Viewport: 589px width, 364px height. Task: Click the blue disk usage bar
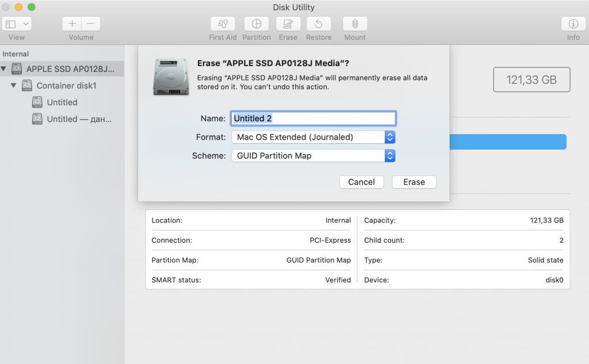pos(508,141)
